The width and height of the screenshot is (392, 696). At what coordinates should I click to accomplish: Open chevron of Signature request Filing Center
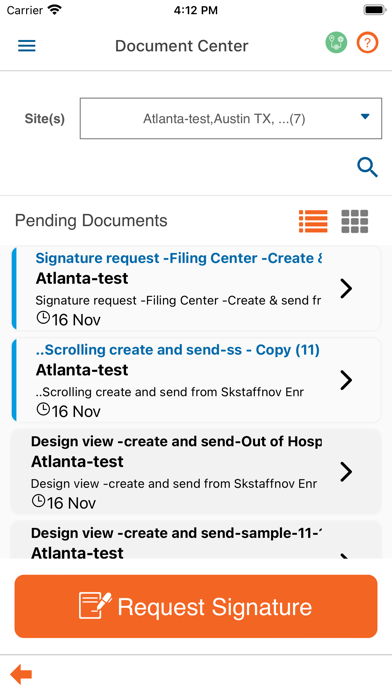(x=346, y=289)
